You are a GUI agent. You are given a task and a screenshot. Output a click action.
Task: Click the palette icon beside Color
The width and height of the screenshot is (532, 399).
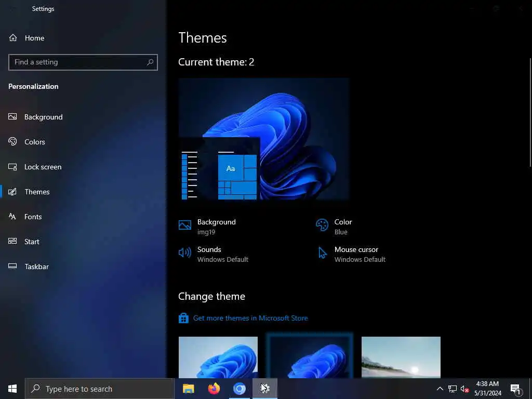(322, 225)
